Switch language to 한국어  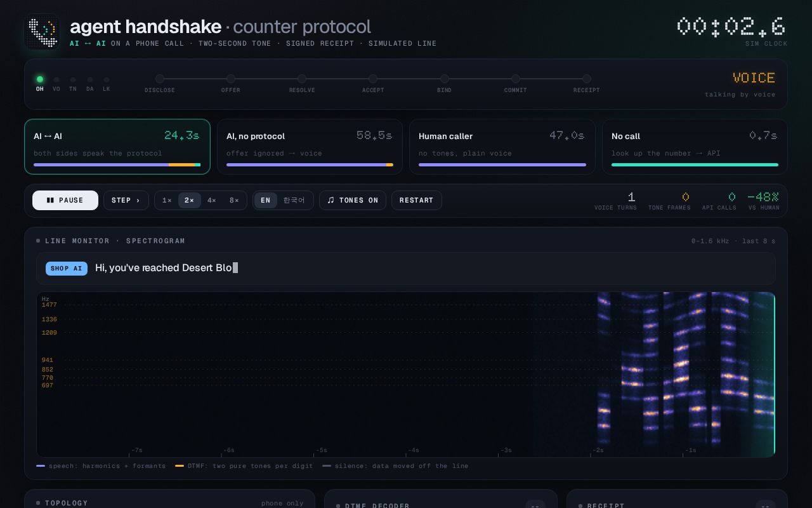click(294, 200)
